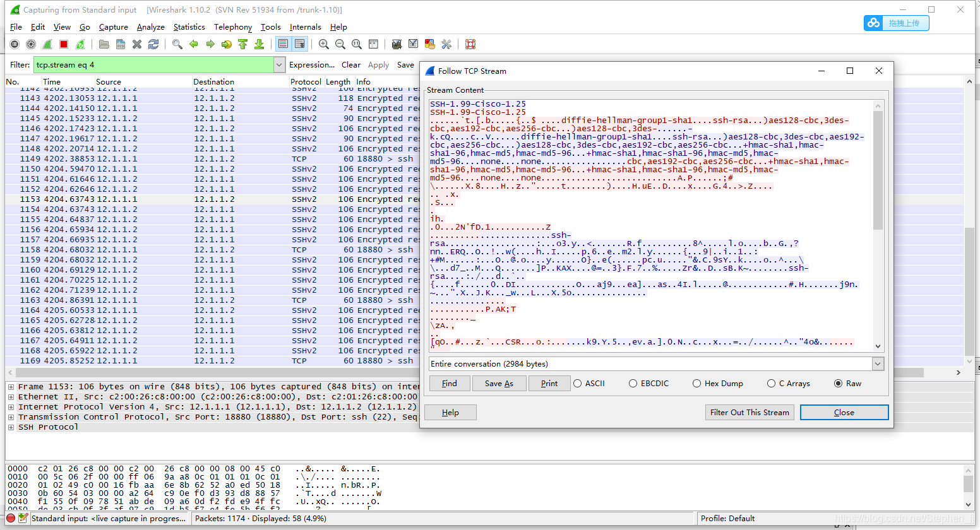Screen dimensions: 980x530
Task: Expand Internet Protocol Version 4 node
Action: point(11,407)
